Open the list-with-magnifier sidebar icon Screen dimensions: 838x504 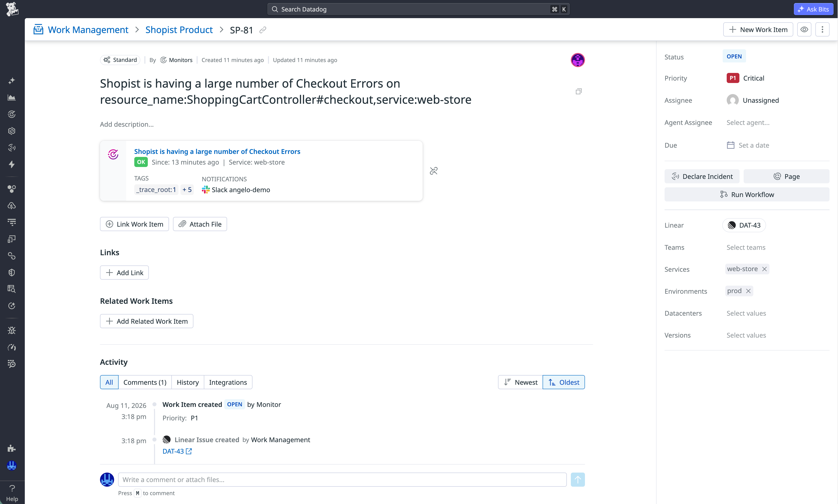[x=12, y=364]
